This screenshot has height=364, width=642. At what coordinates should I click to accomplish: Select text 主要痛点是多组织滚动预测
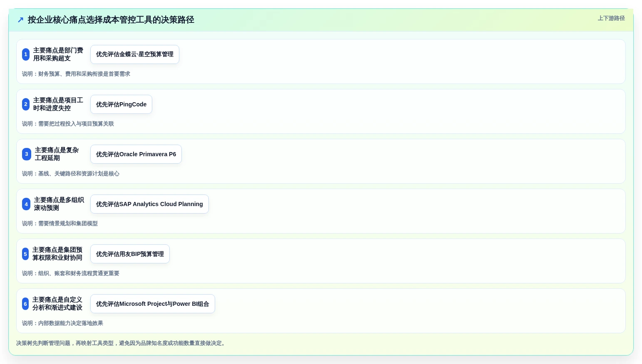tap(59, 204)
